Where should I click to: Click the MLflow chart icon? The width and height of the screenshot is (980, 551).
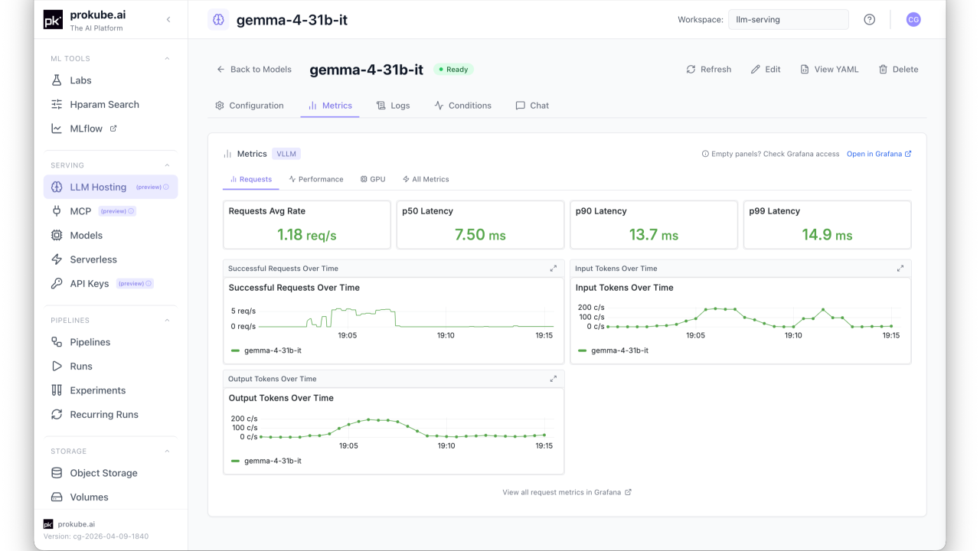57,129
